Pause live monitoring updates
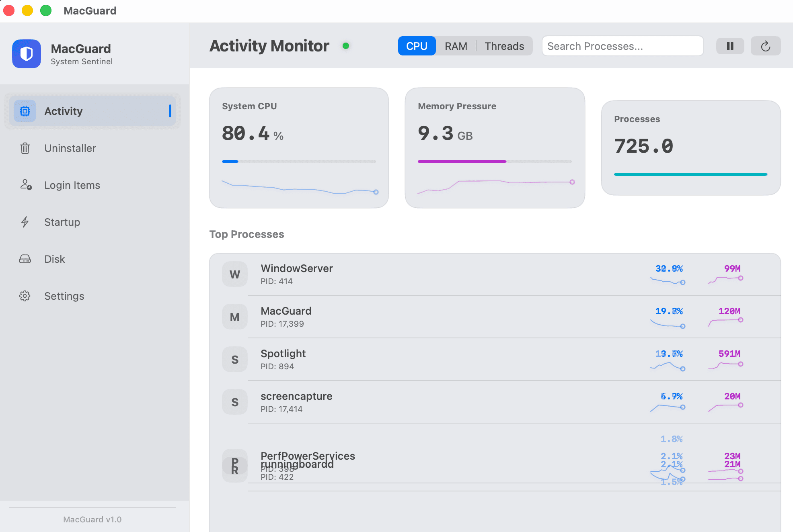Image resolution: width=793 pixels, height=532 pixels. coord(730,46)
